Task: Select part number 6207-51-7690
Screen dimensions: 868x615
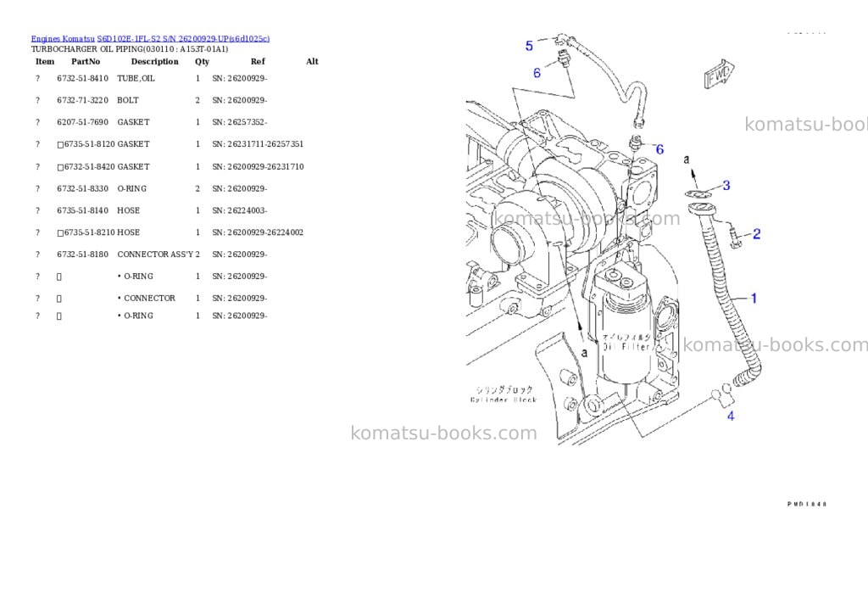Action: click(x=82, y=122)
